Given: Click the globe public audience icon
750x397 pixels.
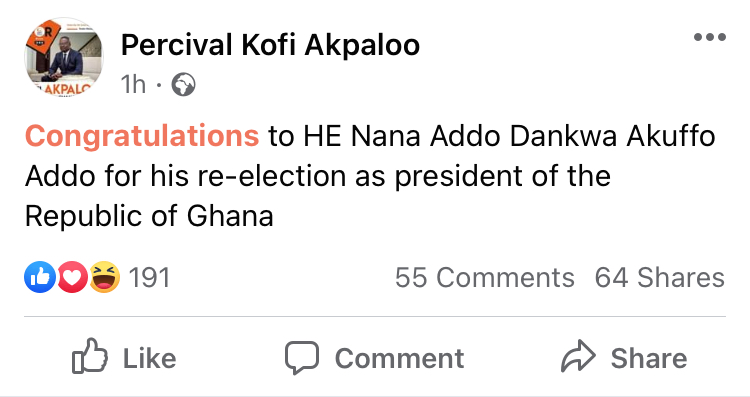Looking at the screenshot, I should click(183, 85).
